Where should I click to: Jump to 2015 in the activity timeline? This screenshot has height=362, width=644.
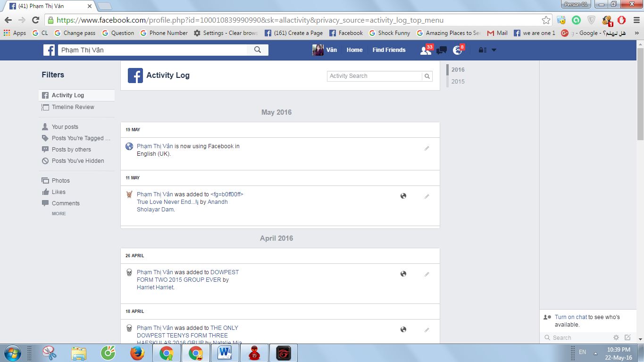pyautogui.click(x=458, y=81)
